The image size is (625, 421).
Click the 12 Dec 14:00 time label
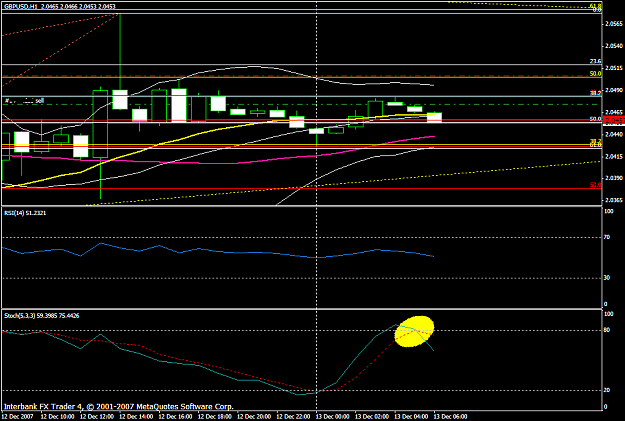(x=136, y=417)
